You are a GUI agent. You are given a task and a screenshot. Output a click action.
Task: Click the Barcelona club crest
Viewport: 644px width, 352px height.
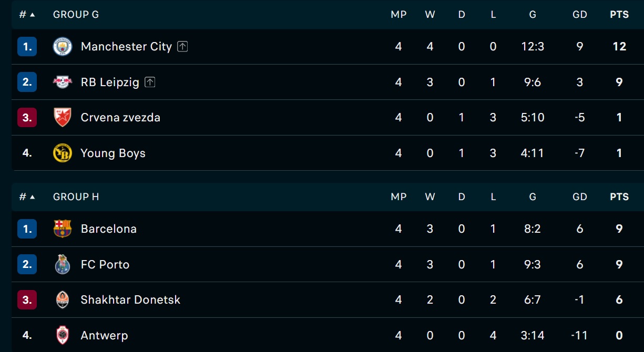(63, 229)
